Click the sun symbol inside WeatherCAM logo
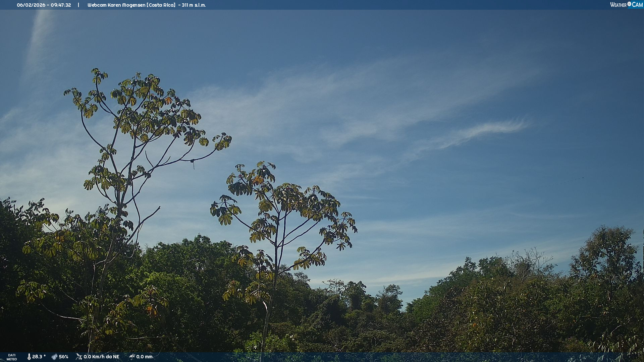Screen dimensions: 644x362 (629, 4)
